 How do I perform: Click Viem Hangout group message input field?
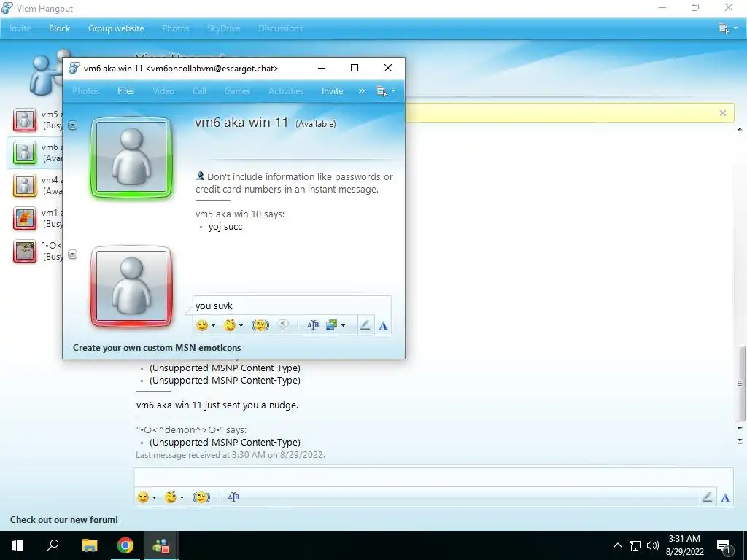433,477
